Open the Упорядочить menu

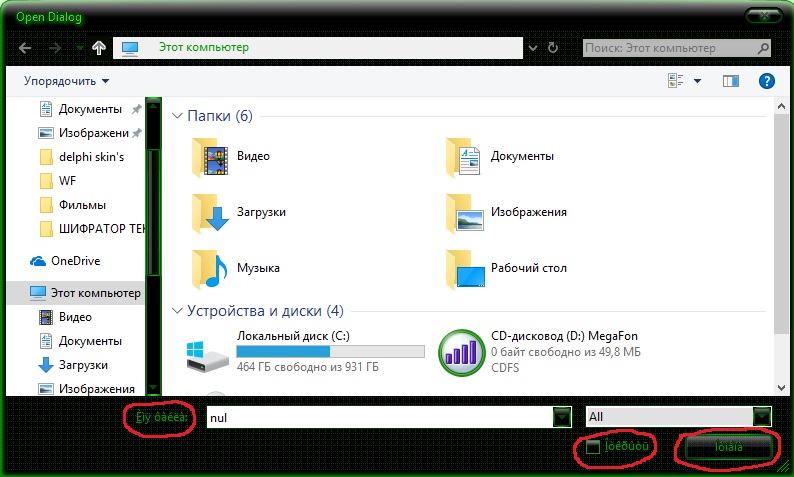[64, 81]
